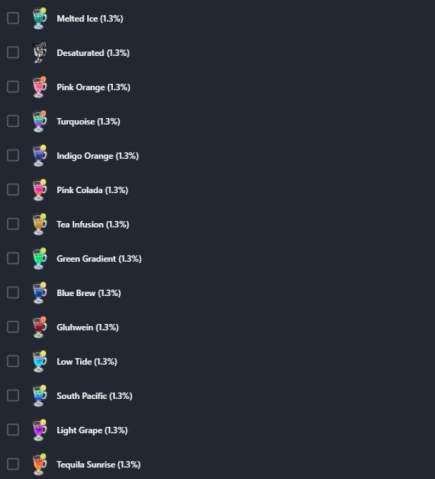435x479 pixels.
Task: Click the Gluhwein red cocktail icon
Action: pos(39,327)
